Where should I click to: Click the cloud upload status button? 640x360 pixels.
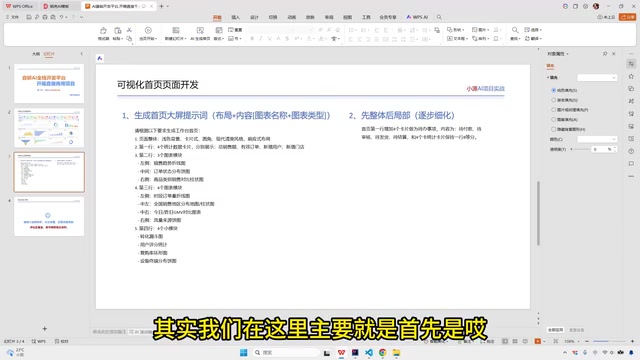pyautogui.click(x=606, y=17)
